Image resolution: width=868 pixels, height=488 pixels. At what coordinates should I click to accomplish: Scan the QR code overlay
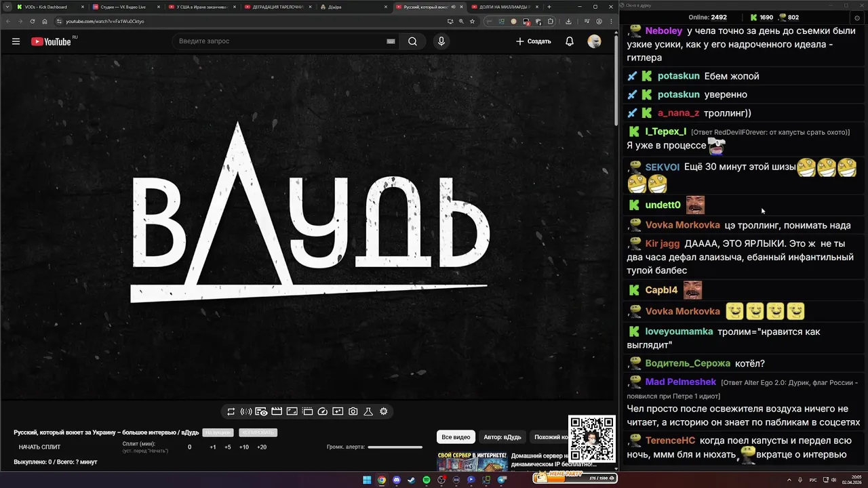[x=592, y=439]
